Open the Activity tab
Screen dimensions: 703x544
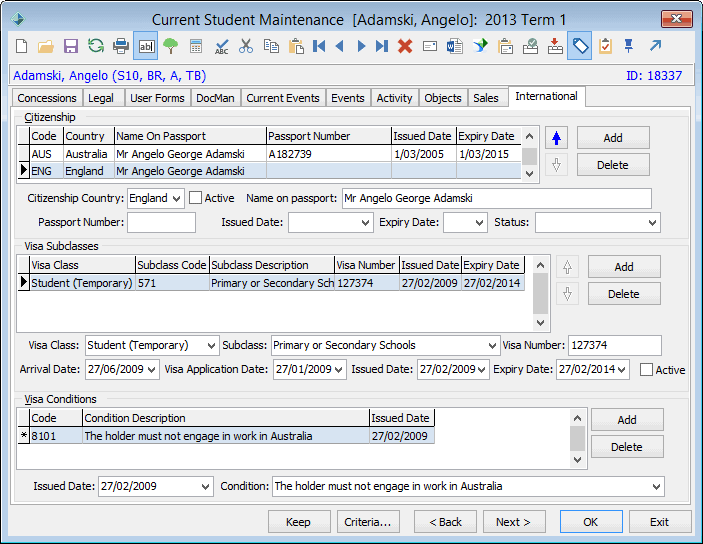395,98
